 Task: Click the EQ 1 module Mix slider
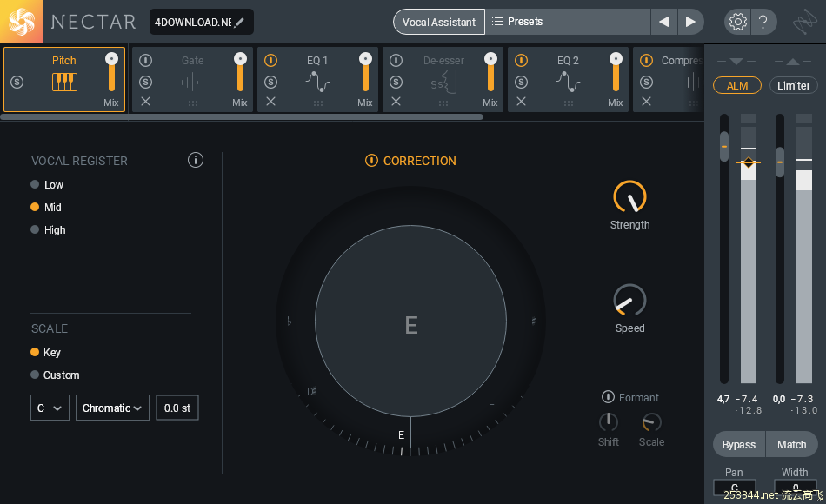tap(365, 72)
